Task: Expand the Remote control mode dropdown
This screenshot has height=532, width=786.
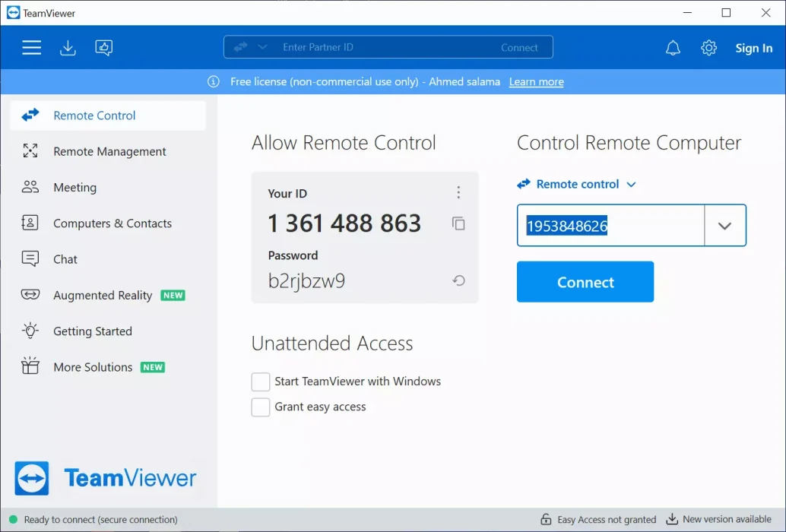Action: [x=576, y=185]
